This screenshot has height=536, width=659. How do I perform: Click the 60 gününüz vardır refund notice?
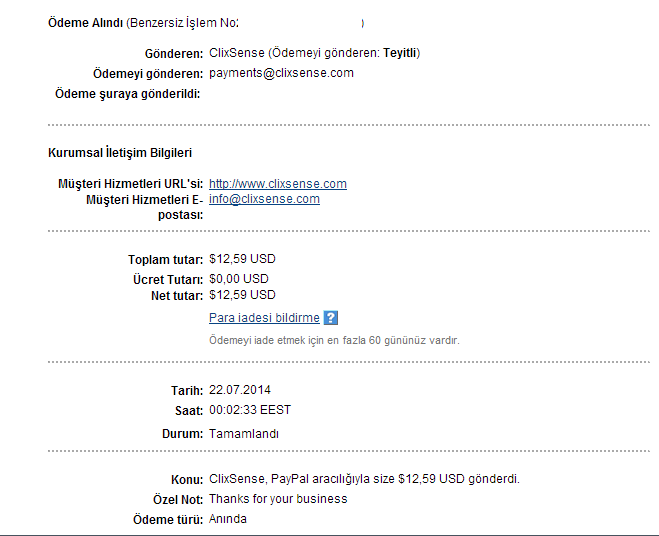(x=334, y=340)
